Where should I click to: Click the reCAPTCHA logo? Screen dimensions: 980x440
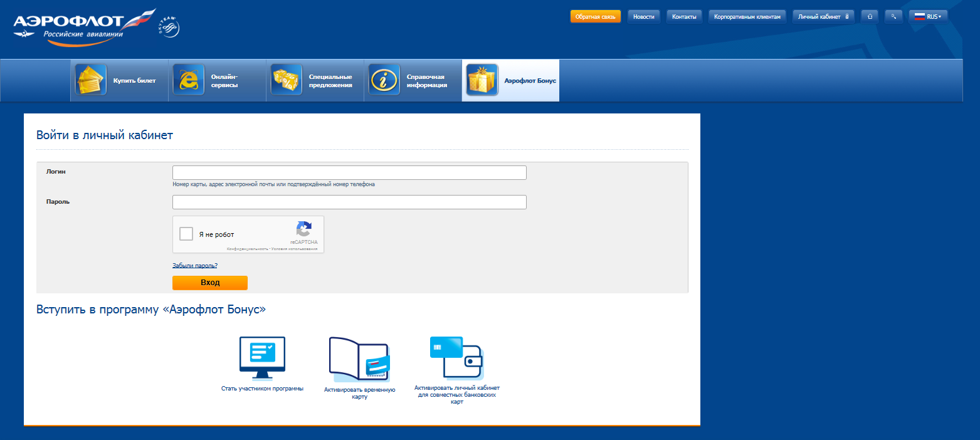point(304,229)
